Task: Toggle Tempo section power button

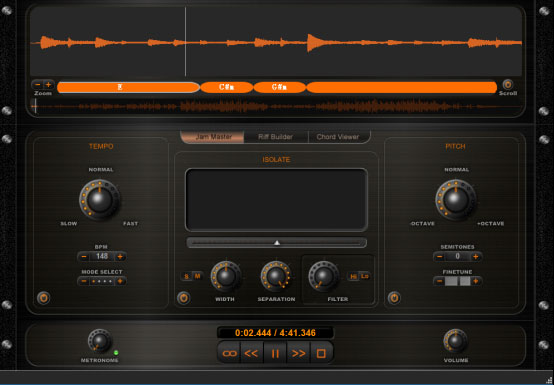Action: point(43,298)
